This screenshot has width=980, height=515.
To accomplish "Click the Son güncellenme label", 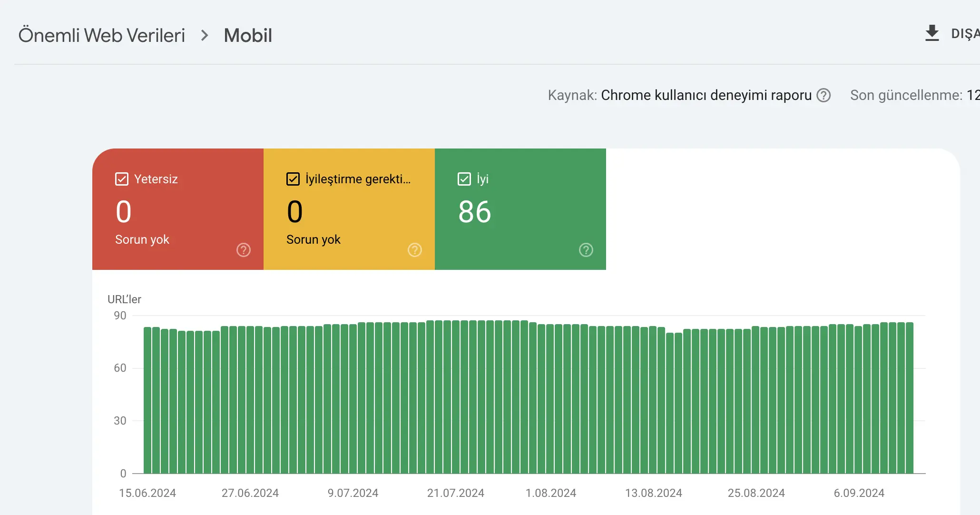I will click(906, 95).
